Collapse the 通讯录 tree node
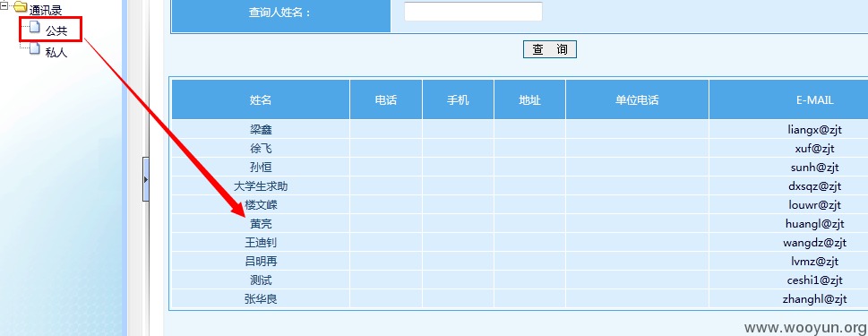868x336 pixels. (4, 6)
